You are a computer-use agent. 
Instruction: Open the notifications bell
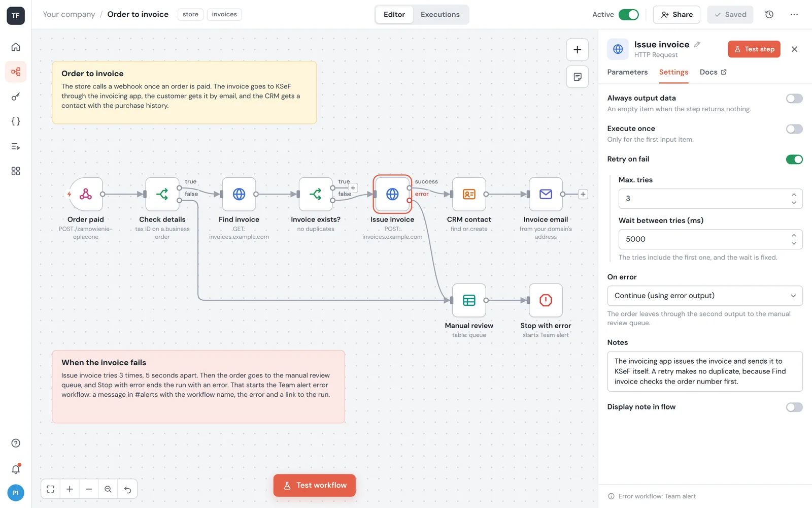[x=16, y=469]
